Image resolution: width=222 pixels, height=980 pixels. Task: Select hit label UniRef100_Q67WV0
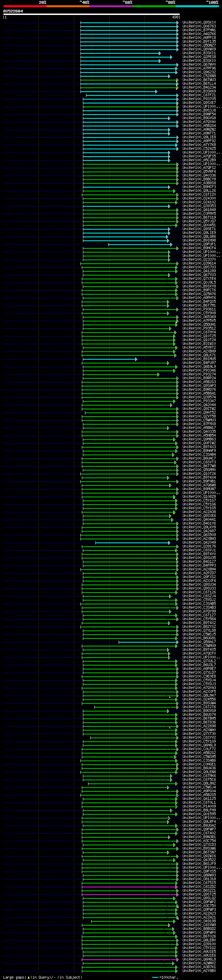coord(199,65)
